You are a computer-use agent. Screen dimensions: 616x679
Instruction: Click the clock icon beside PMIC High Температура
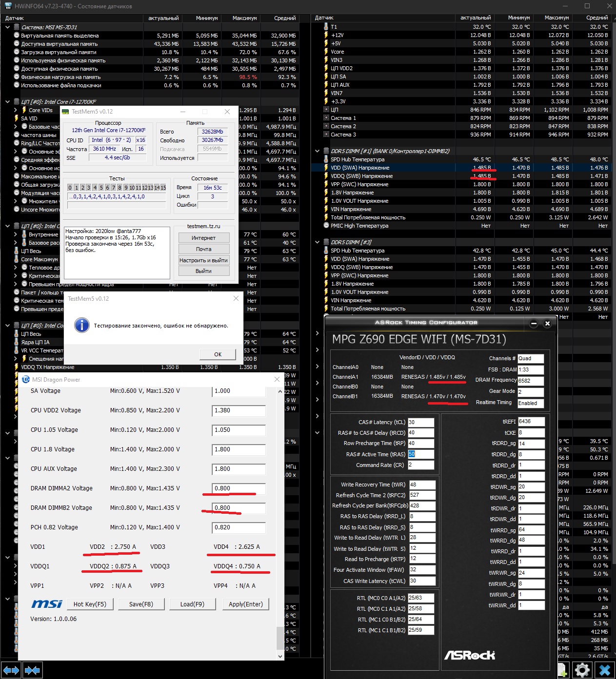pos(326,226)
